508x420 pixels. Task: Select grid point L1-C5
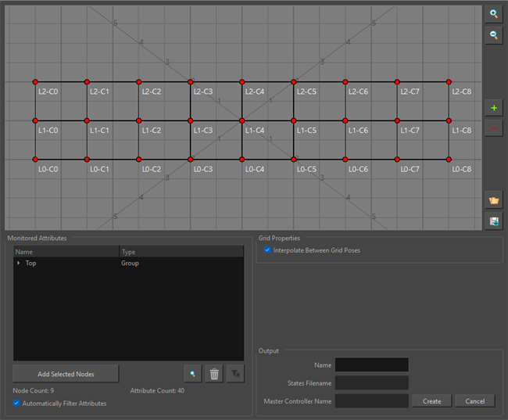point(294,120)
